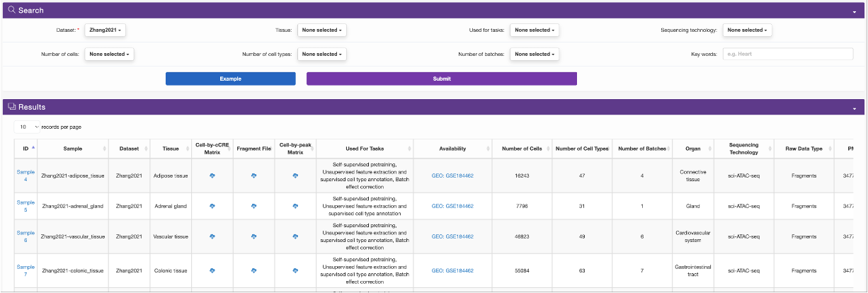Download Cell-by-peak Matrix for adrenal gland sample
This screenshot has height=293, width=868.
tap(295, 206)
